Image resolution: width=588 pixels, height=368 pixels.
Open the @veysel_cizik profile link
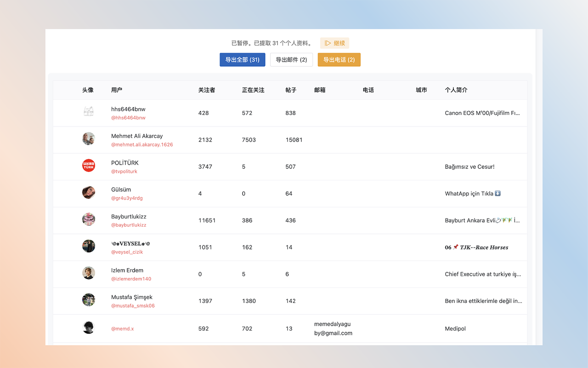pos(127,252)
